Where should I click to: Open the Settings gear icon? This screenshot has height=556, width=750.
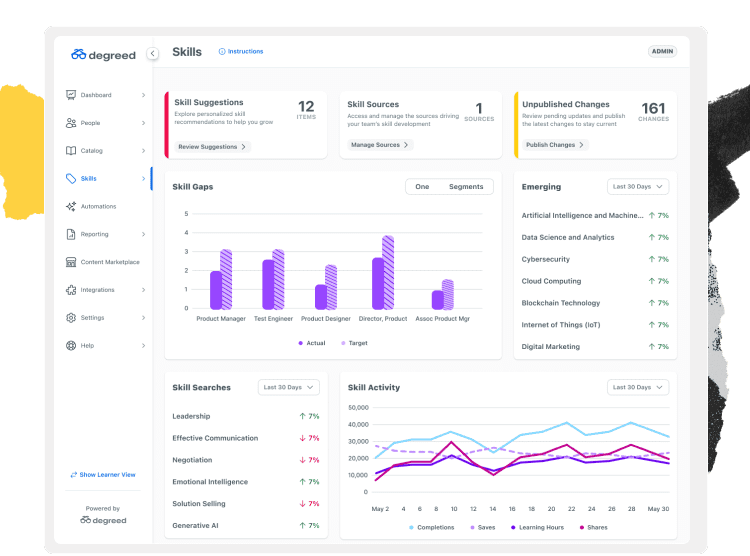pos(71,318)
